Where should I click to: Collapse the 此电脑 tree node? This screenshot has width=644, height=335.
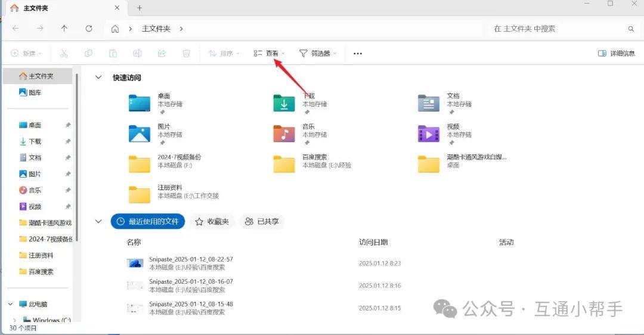pos(11,304)
